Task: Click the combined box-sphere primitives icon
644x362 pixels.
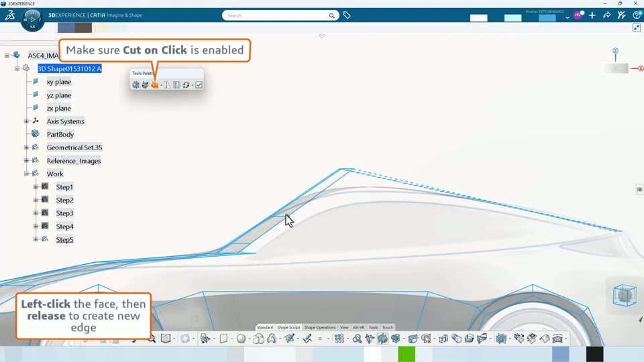Action: (259, 339)
